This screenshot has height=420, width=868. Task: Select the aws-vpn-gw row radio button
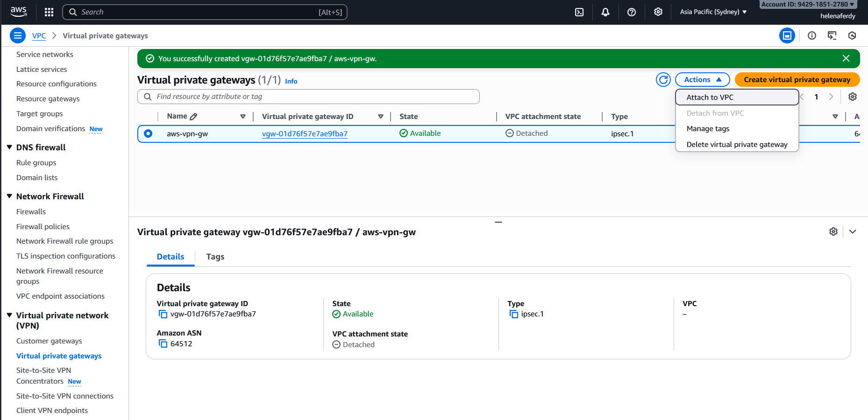pos(148,133)
